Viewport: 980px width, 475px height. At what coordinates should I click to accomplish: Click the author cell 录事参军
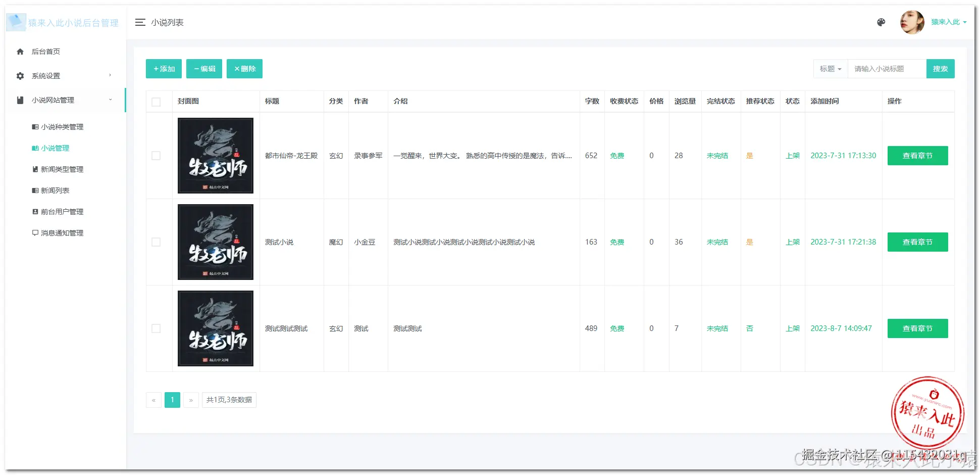[x=368, y=156]
